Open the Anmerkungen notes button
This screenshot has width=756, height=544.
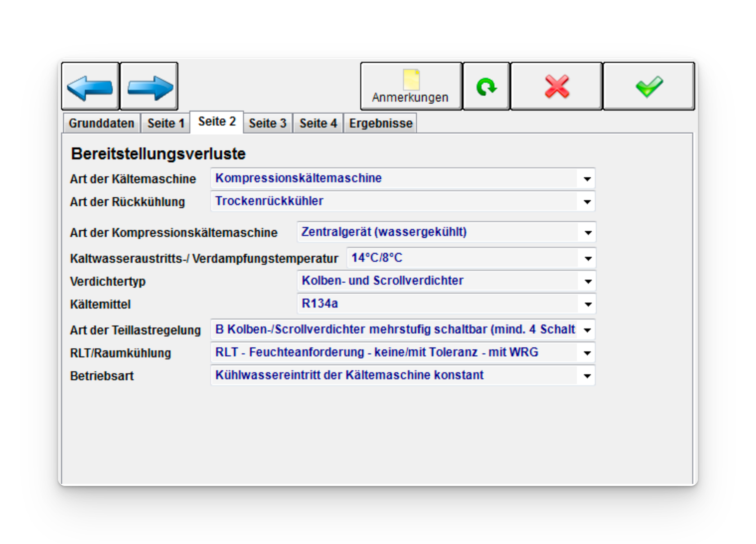coord(411,87)
